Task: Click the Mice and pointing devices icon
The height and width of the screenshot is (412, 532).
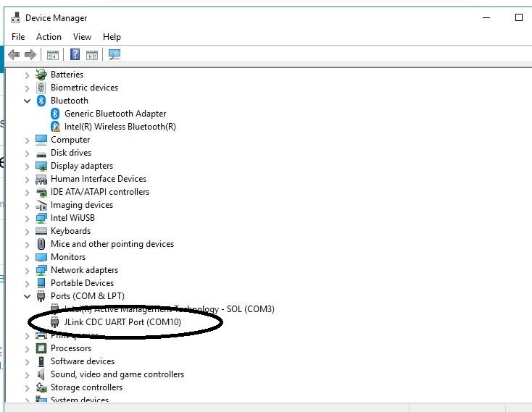Action: 41,244
